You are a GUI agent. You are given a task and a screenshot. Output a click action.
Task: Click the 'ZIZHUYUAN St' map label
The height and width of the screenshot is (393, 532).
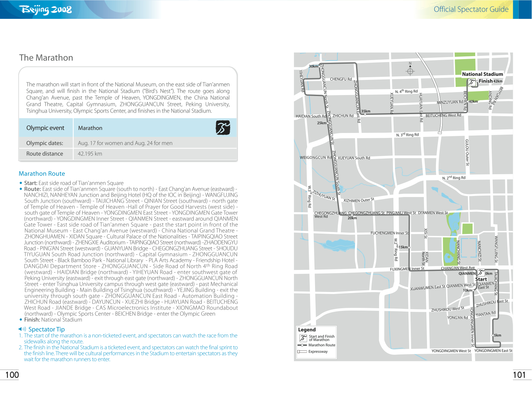[324, 195]
